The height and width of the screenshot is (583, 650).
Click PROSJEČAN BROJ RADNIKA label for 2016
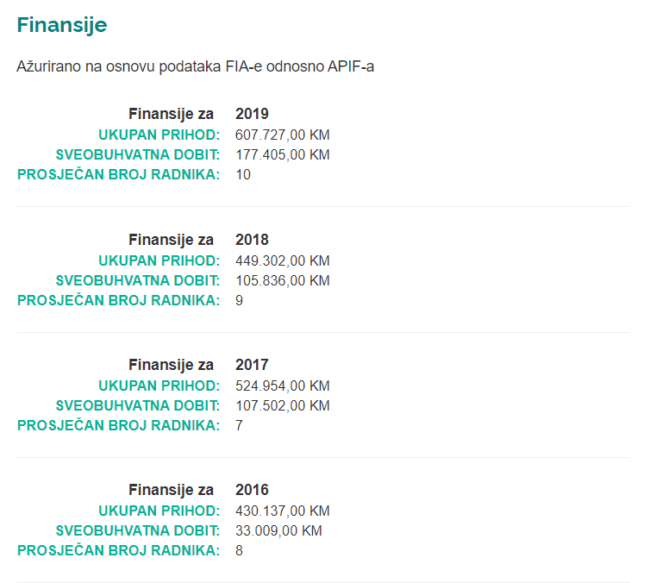point(118,550)
